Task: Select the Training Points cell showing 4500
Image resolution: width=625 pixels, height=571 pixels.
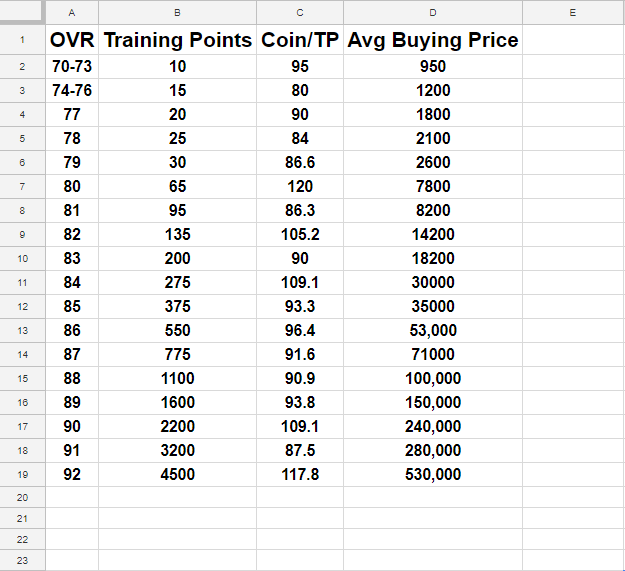Action: (177, 474)
